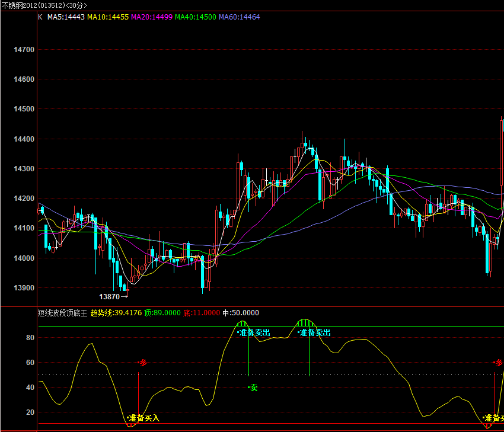The image size is (504, 432).
Task: Click the 14100 price axis label
Action: click(24, 228)
